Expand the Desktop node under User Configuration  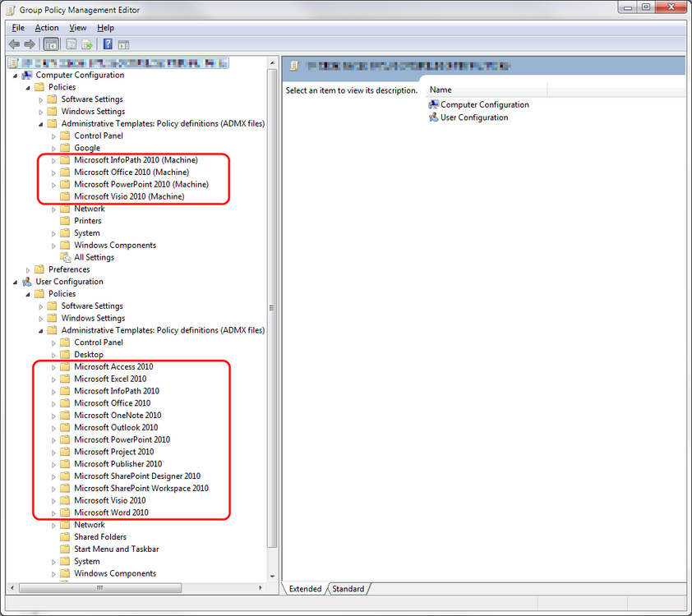coord(53,355)
